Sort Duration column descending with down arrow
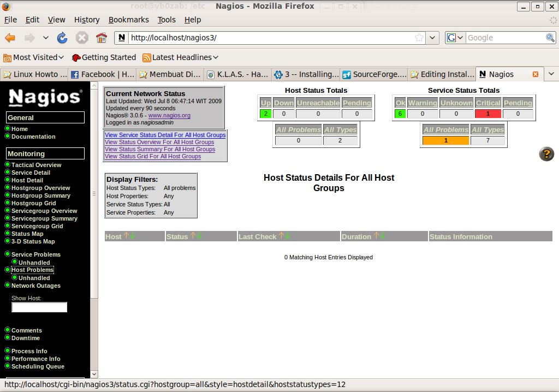Viewport: 559px width, 392px height. [383, 236]
